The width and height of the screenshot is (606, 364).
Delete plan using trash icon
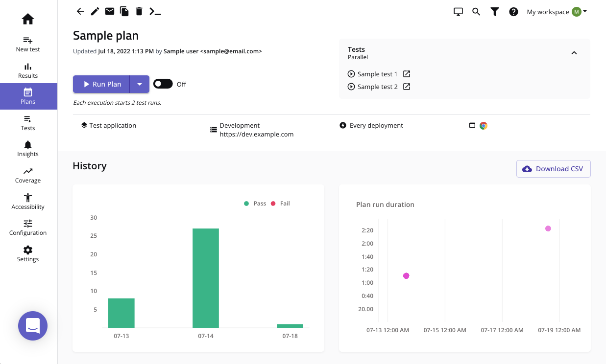pyautogui.click(x=139, y=11)
